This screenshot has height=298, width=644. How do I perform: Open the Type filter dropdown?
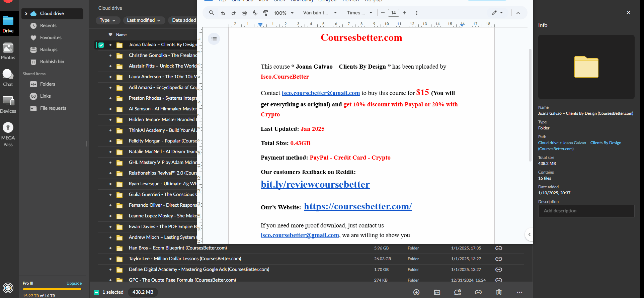point(107,20)
